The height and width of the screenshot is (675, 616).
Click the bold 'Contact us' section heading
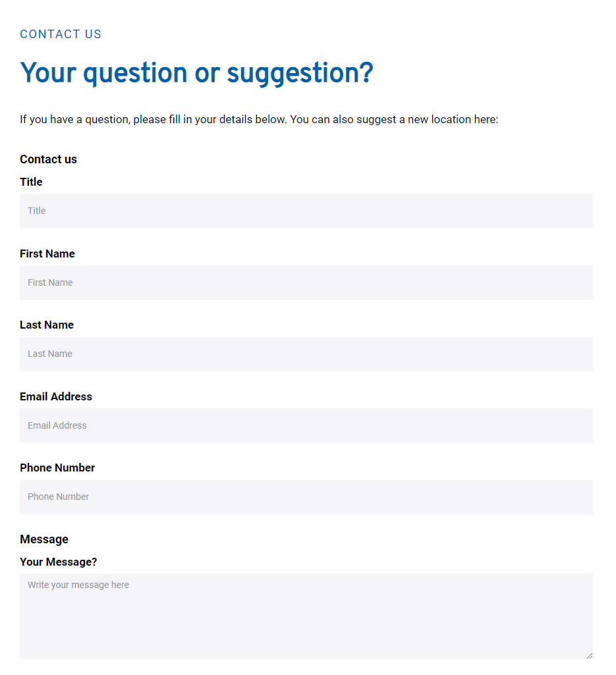pos(48,159)
